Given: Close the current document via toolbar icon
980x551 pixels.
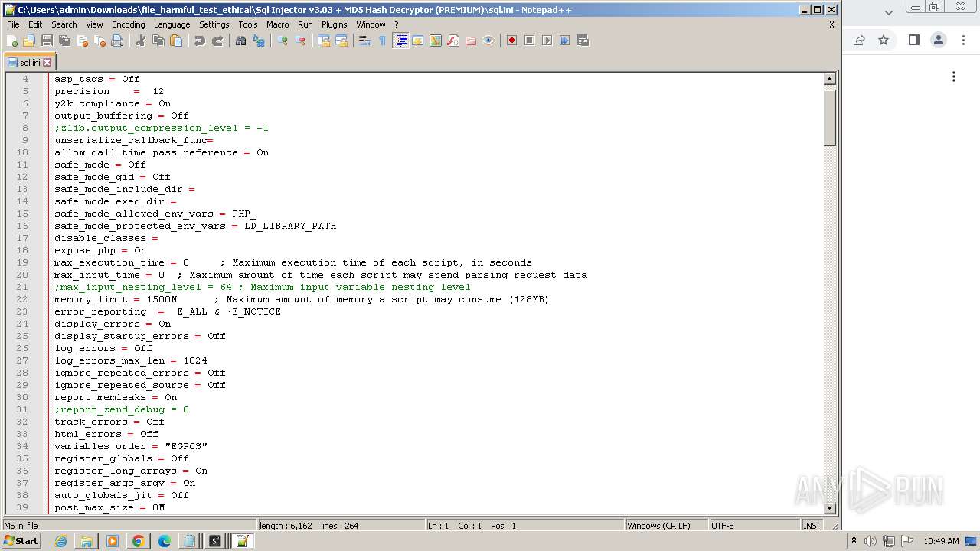Looking at the screenshot, I should point(82,41).
